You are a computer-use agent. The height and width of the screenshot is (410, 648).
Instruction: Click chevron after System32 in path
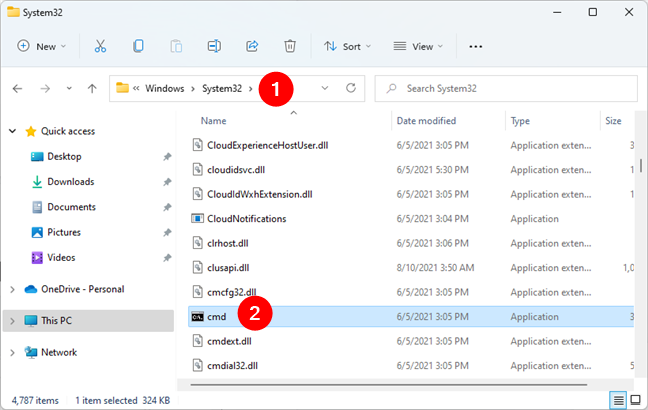pyautogui.click(x=250, y=88)
